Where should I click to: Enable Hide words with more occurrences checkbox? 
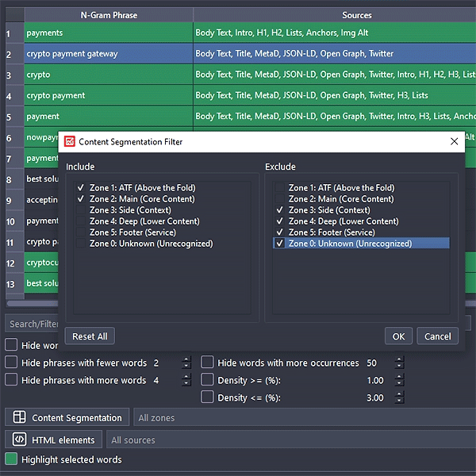pyautogui.click(x=207, y=363)
